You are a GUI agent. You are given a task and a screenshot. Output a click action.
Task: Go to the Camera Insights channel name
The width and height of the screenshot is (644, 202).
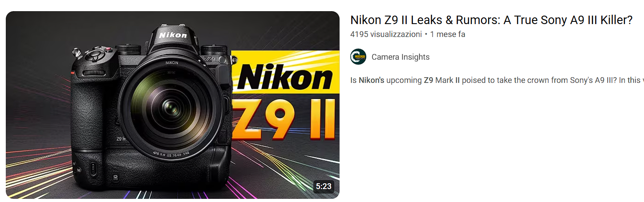coord(401,57)
